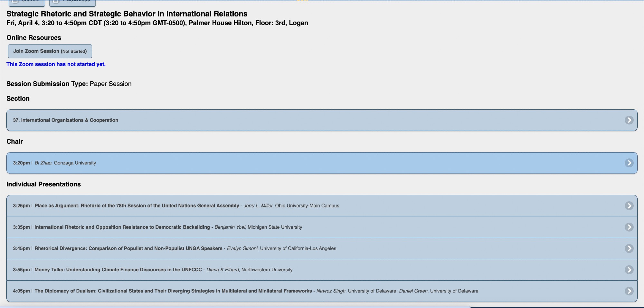
Task: Click the partially visible Share button
Action: (27, 3)
